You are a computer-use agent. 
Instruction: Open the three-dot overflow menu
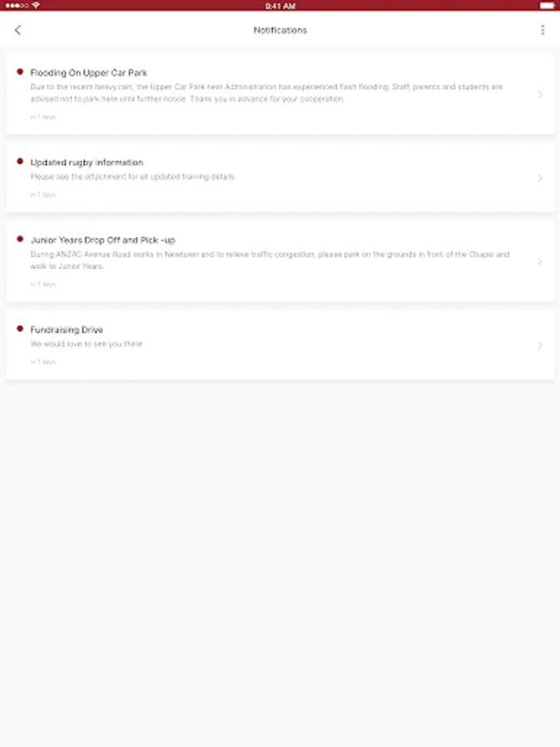pyautogui.click(x=543, y=30)
